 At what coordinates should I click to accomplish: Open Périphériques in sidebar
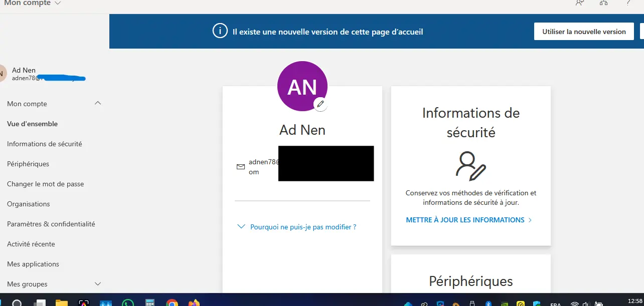28,164
